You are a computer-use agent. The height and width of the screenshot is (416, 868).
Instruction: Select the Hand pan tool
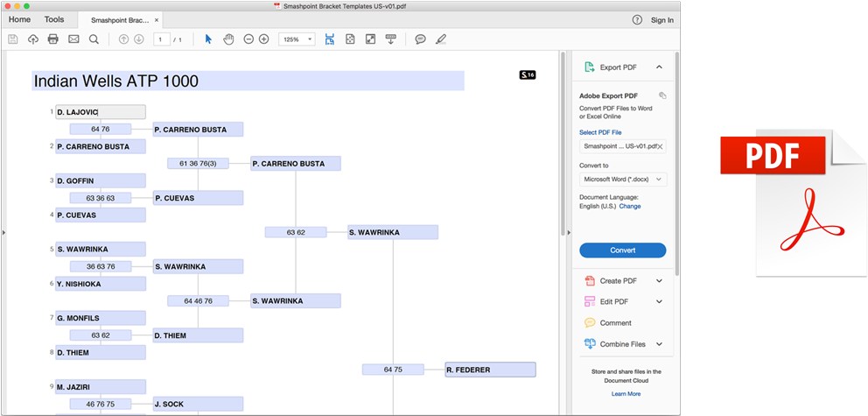pyautogui.click(x=228, y=39)
